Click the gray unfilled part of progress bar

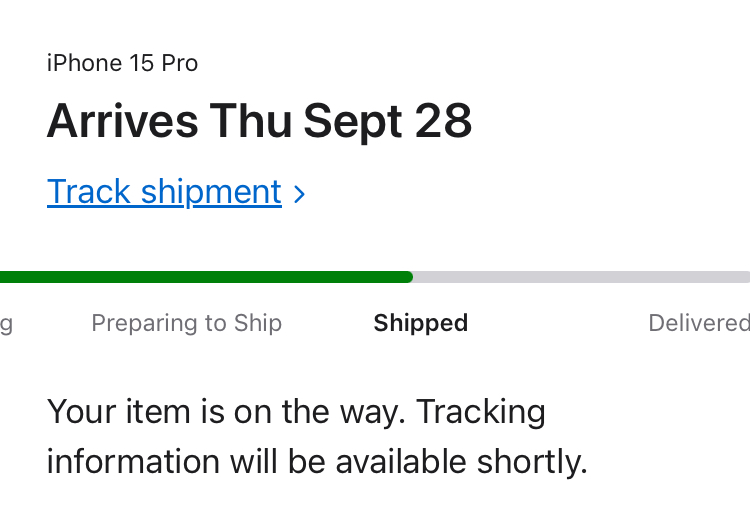tap(580, 277)
